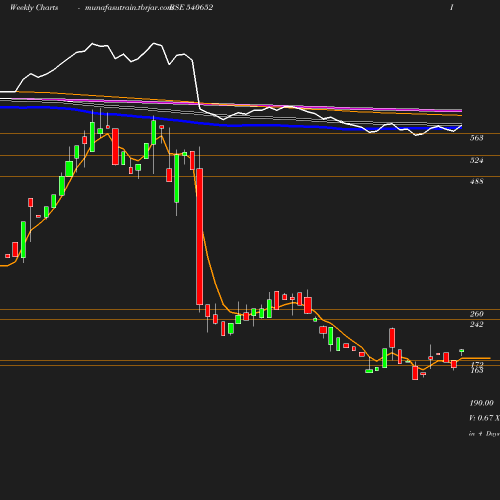Image resolution: width=500 pixels, height=500 pixels.
Task: Click the tallest red crash candlestick
Action: pyautogui.click(x=200, y=236)
